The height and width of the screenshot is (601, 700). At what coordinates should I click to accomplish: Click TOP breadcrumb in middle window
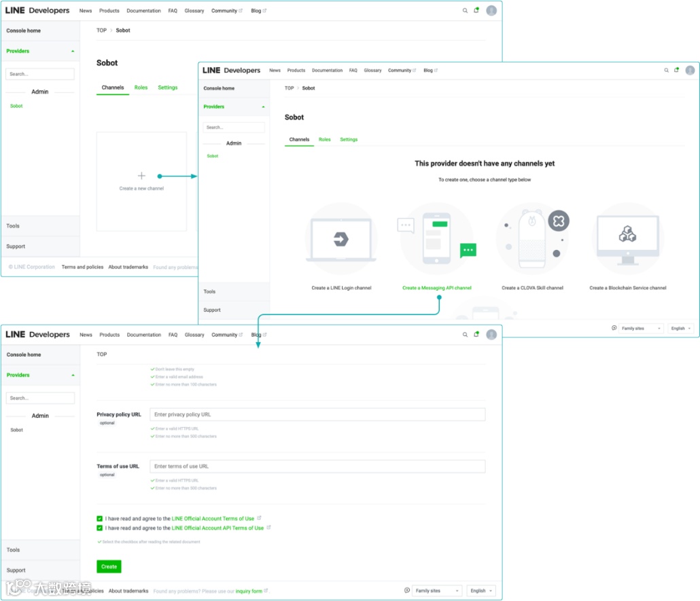[x=290, y=88]
